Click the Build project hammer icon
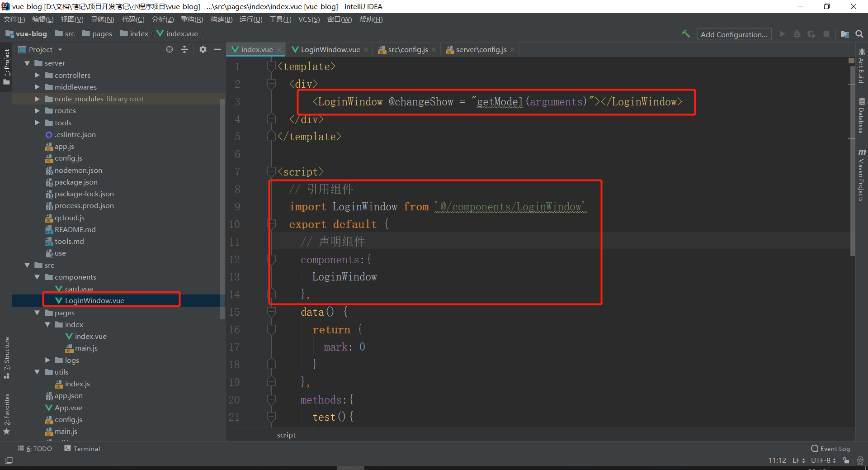The width and height of the screenshot is (868, 470). 686,34
